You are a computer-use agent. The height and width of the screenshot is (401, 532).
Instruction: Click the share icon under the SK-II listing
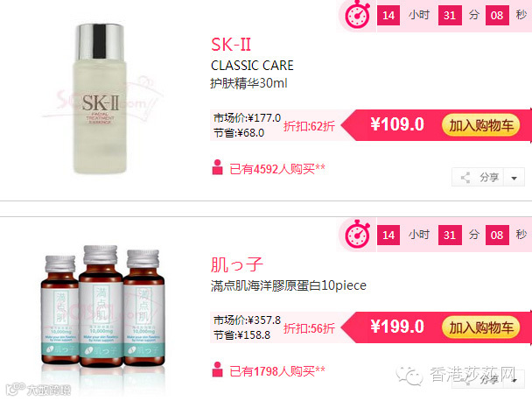465,177
